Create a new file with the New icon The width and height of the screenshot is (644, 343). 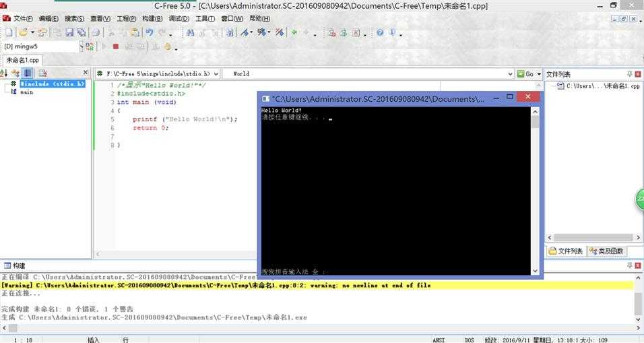coord(9,32)
